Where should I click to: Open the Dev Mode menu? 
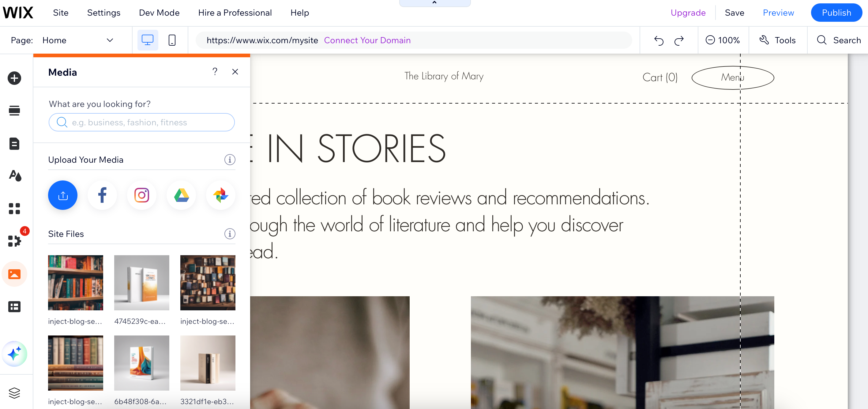coord(159,13)
